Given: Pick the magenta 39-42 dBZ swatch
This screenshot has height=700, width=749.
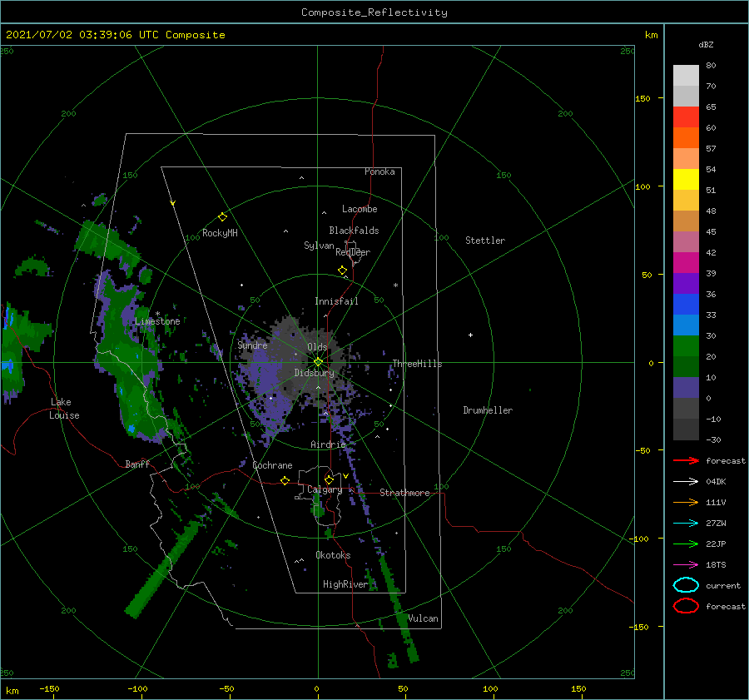Looking at the screenshot, I should tap(686, 263).
